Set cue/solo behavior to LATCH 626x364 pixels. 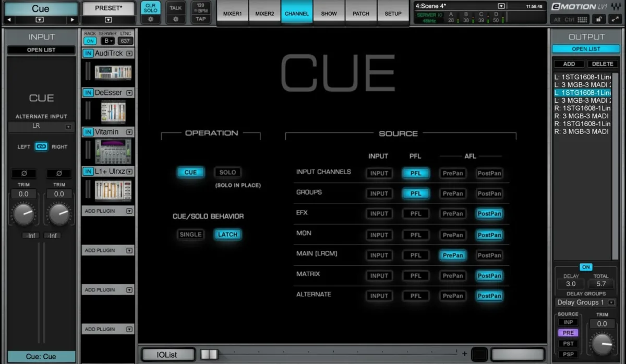(227, 235)
